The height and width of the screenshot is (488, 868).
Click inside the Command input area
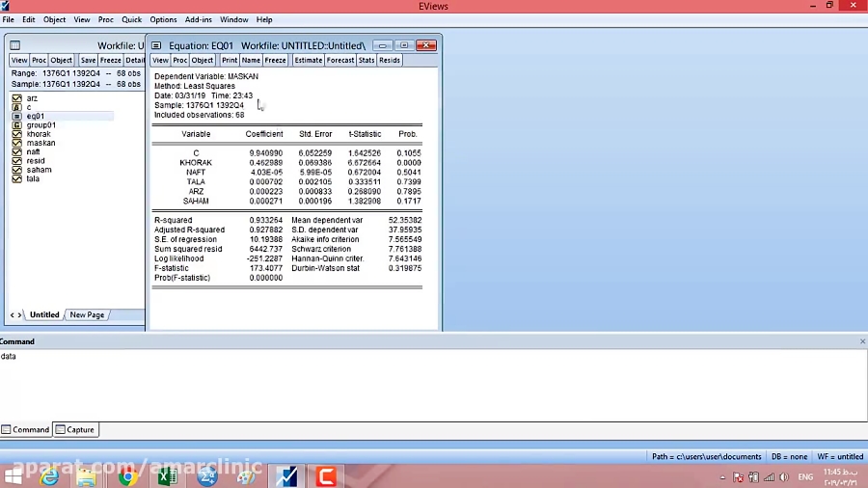386,386
